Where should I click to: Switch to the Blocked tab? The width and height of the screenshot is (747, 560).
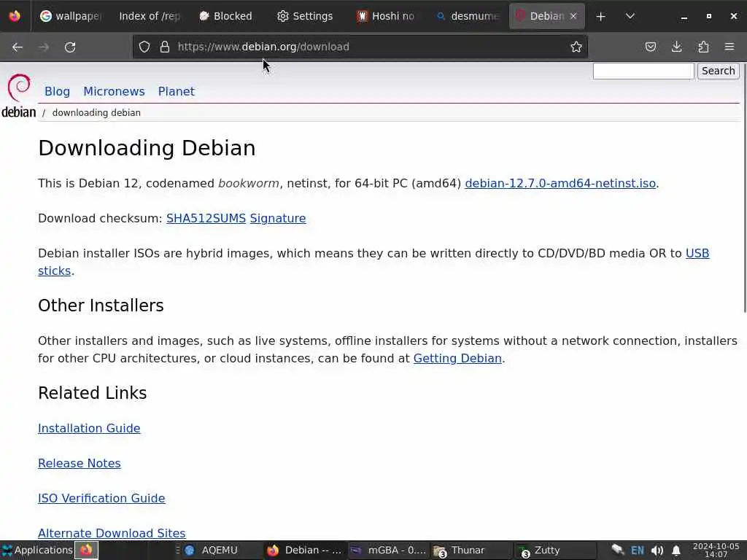[226, 16]
